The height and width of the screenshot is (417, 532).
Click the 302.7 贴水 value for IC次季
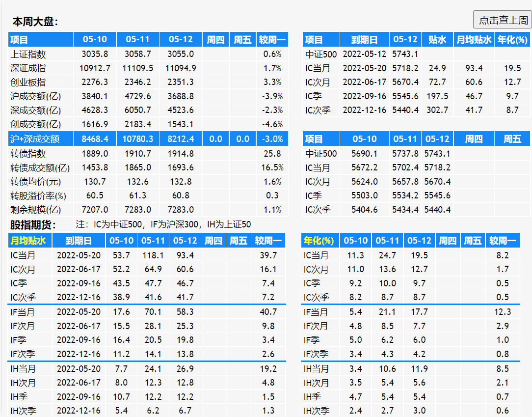pyautogui.click(x=437, y=110)
